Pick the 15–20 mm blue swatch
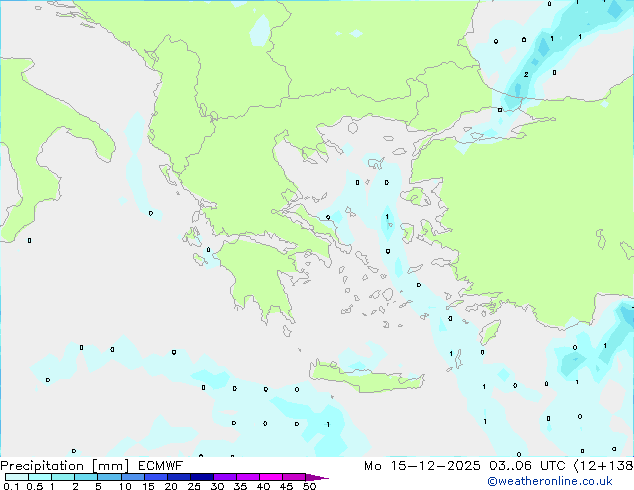Image resolution: width=634 pixels, height=490 pixels. click(x=155, y=477)
